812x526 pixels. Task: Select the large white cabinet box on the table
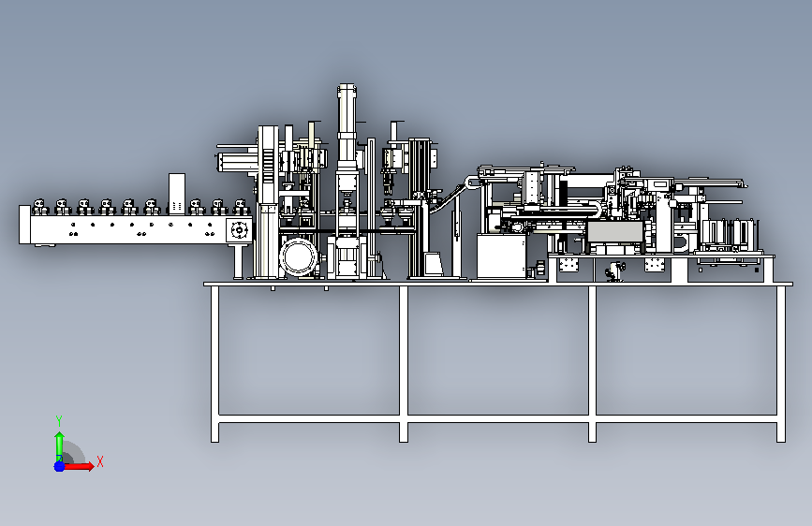pyautogui.click(x=501, y=256)
